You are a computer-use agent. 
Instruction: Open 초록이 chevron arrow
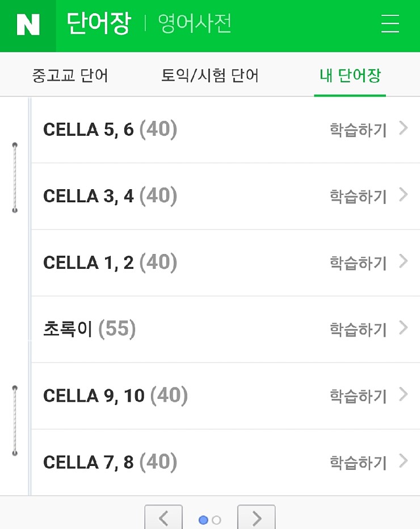pos(404,328)
